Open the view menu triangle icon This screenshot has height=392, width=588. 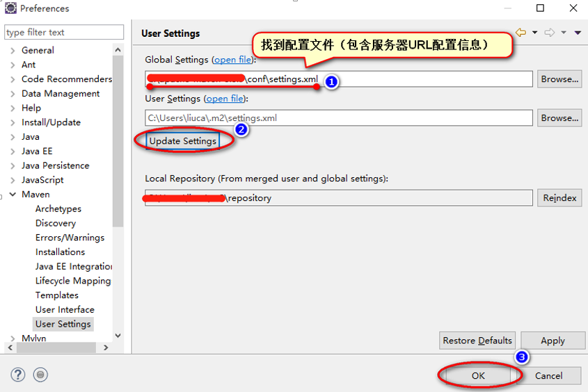[x=578, y=33]
